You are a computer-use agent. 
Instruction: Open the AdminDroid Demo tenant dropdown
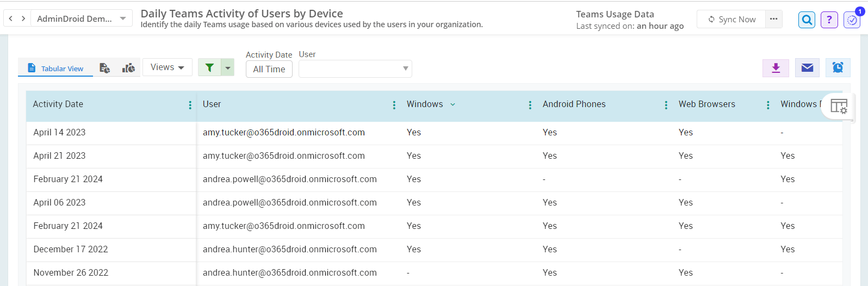click(82, 18)
